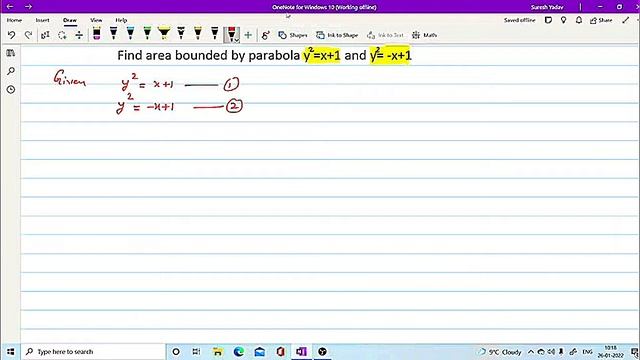The height and width of the screenshot is (360, 640).
Task: Click the lightbulb Tell Me icon
Action: coord(564,20)
